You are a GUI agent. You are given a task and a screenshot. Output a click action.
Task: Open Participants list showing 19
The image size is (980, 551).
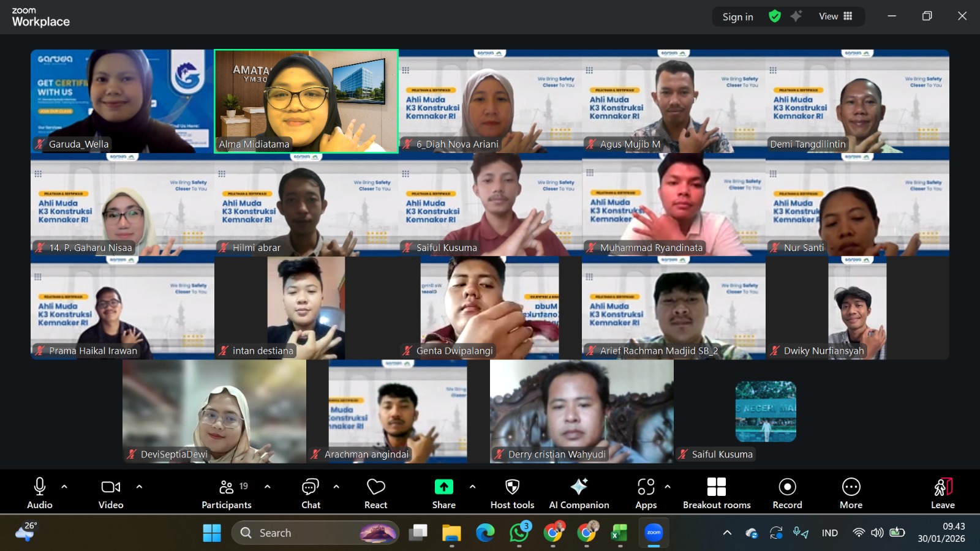(227, 493)
